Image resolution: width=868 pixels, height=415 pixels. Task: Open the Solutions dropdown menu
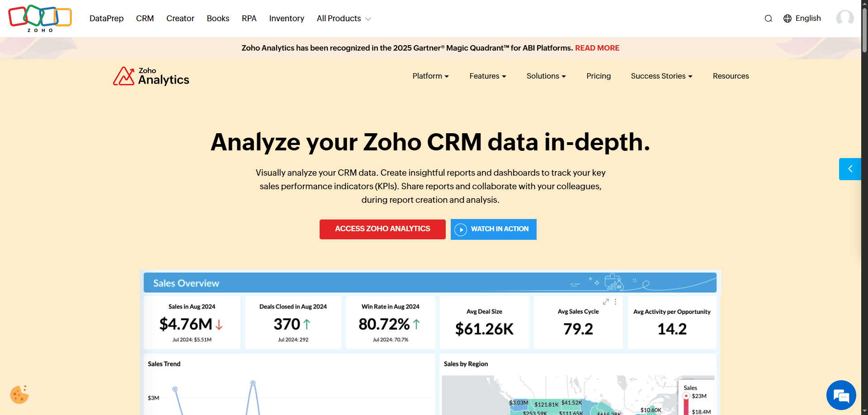tap(546, 76)
